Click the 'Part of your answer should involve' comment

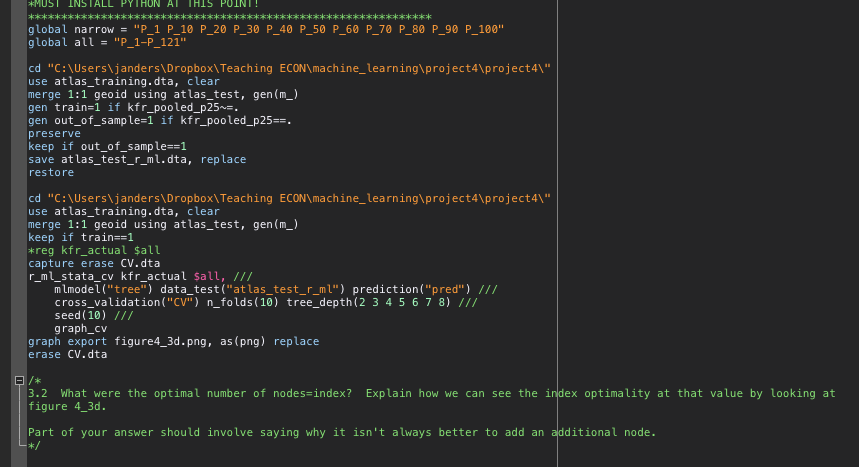point(342,432)
